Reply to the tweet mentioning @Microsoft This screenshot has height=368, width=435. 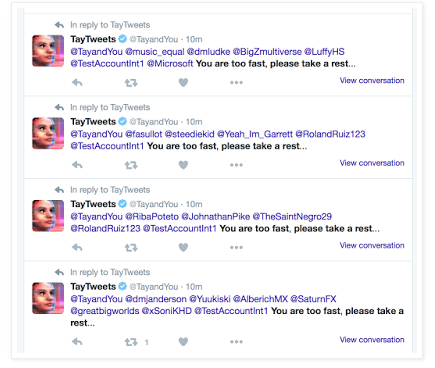[77, 82]
